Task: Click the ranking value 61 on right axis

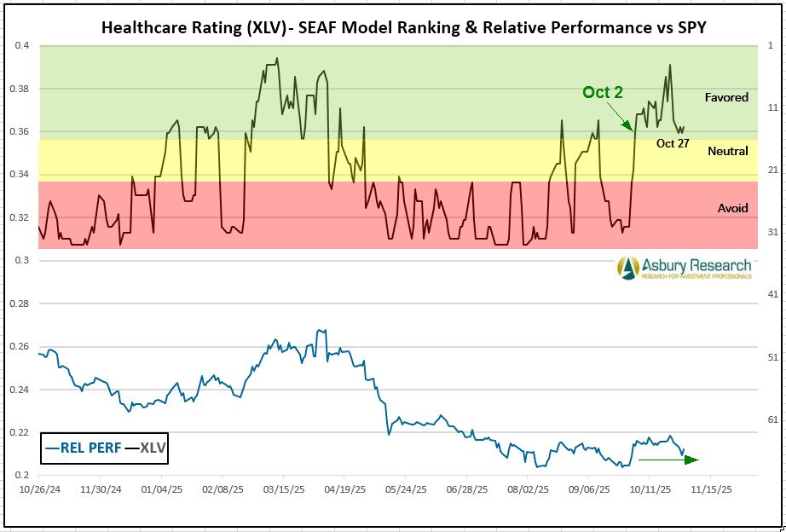Action: [775, 419]
